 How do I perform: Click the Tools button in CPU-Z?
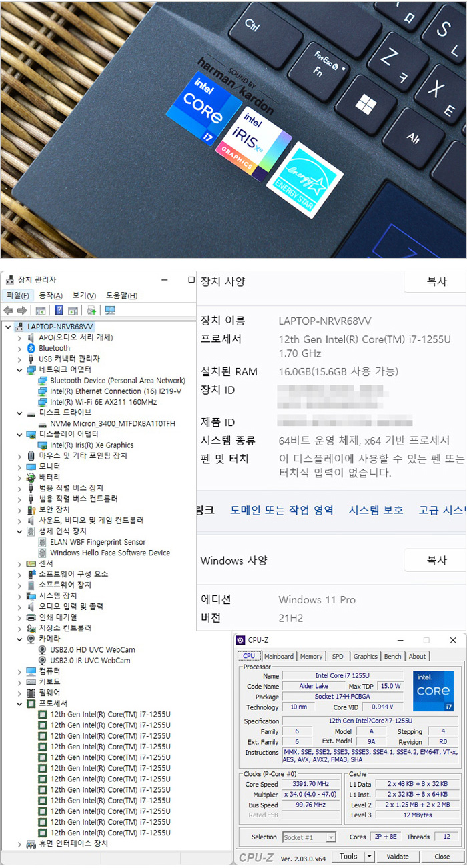click(348, 857)
